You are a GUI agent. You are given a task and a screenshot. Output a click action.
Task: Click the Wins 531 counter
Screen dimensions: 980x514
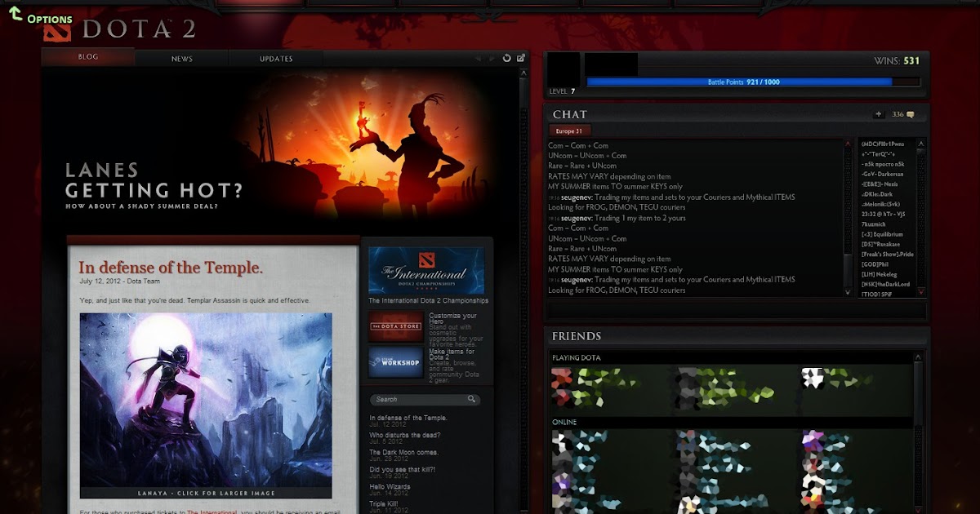pos(897,61)
